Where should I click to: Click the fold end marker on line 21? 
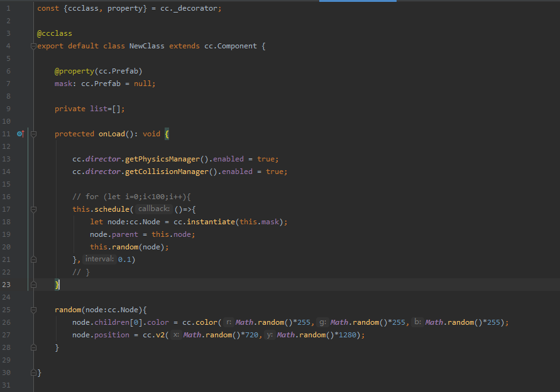tap(33, 259)
